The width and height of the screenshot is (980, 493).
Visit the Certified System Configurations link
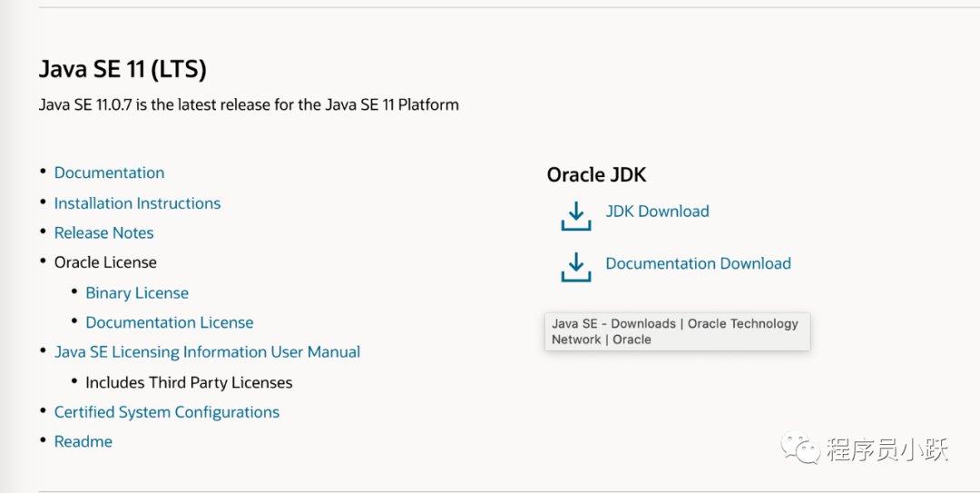(166, 412)
